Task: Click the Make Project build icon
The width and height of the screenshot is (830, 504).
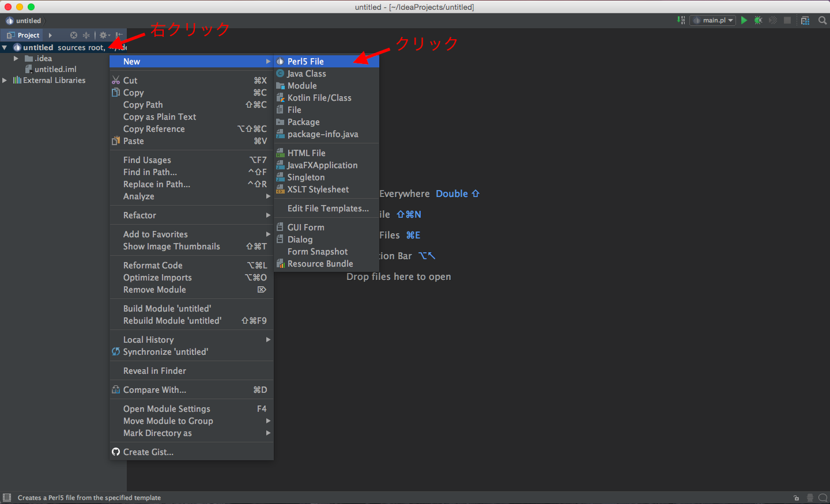Action: 681,20
